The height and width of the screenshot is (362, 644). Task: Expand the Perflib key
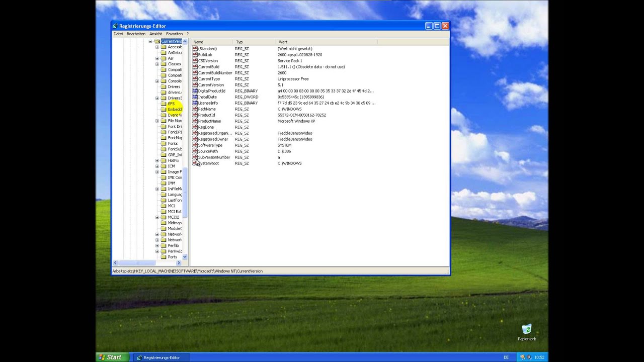(x=157, y=245)
